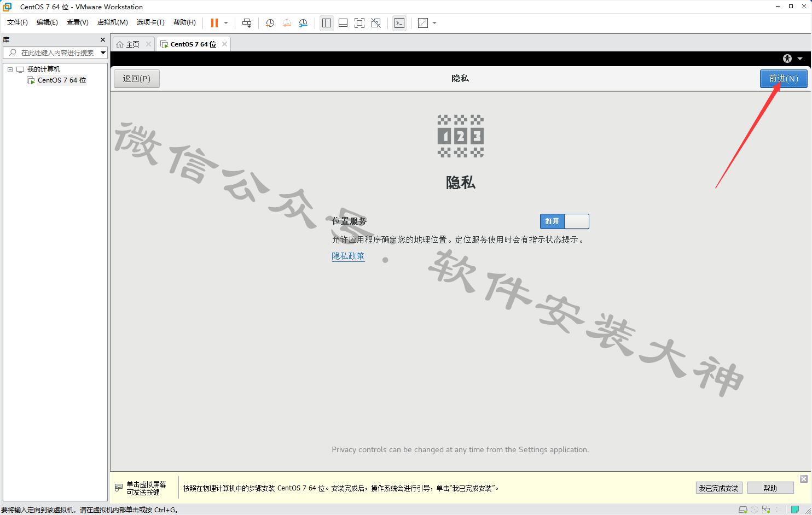Click the teal message log status icon
The height and width of the screenshot is (515, 812).
click(795, 510)
